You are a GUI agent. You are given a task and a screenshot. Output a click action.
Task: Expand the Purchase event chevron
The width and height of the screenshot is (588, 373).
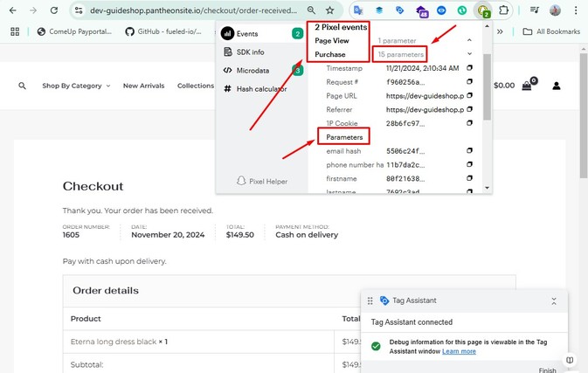[x=469, y=54]
